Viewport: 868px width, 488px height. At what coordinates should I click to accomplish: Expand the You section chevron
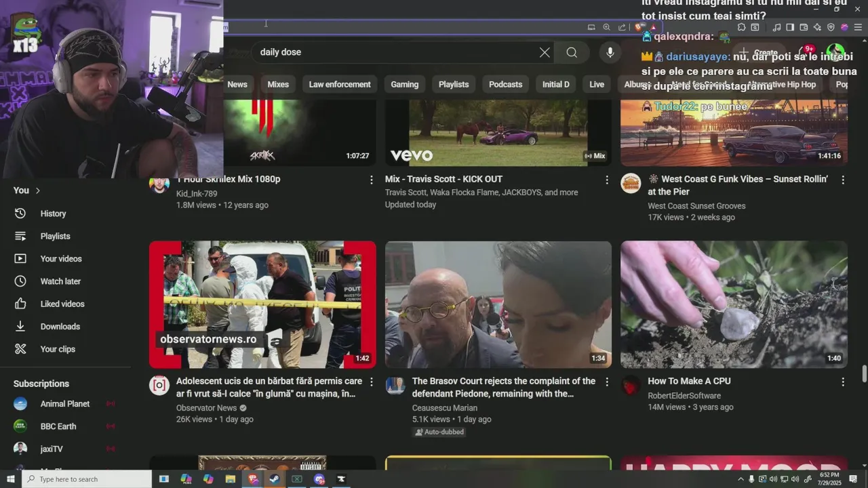38,190
